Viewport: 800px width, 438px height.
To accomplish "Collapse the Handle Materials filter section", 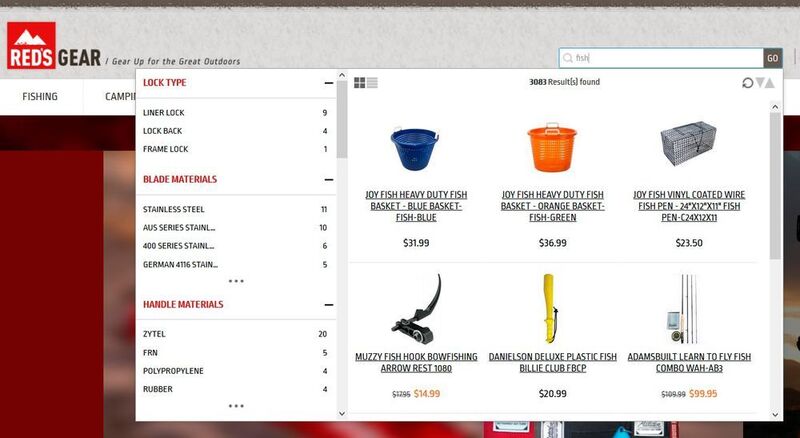I will tap(329, 305).
